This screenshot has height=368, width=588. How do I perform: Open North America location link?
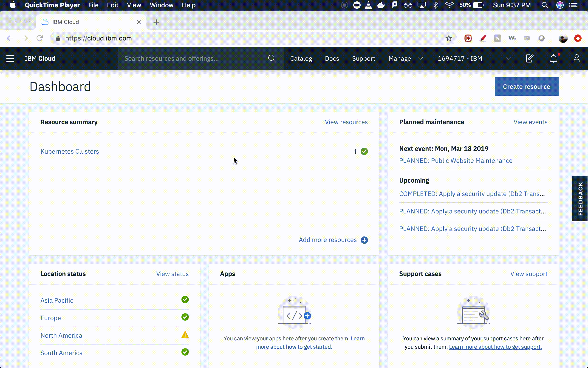tap(61, 335)
